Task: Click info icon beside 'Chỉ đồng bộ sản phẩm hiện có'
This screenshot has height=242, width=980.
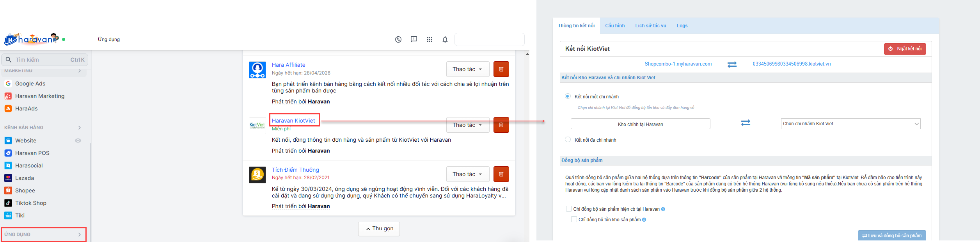Action: tap(663, 209)
